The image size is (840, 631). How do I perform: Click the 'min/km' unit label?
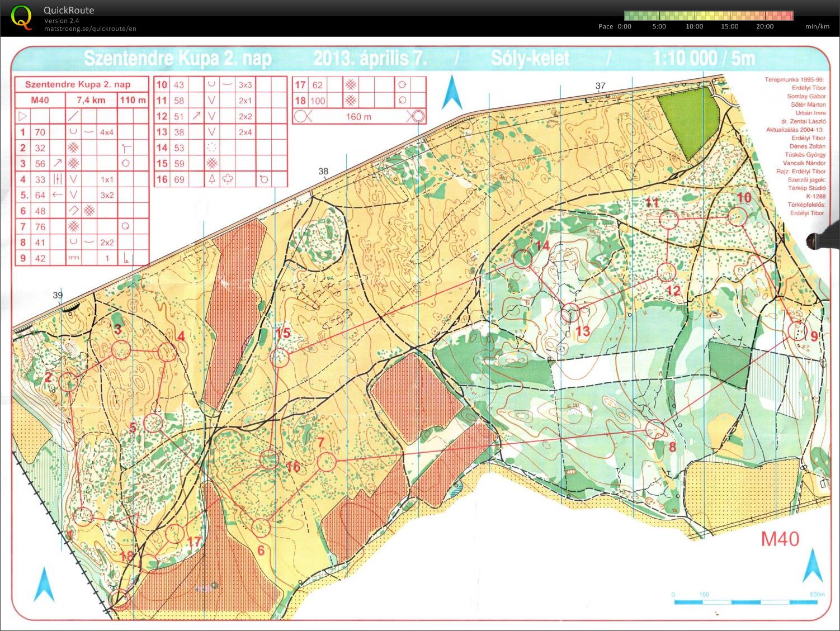[817, 26]
